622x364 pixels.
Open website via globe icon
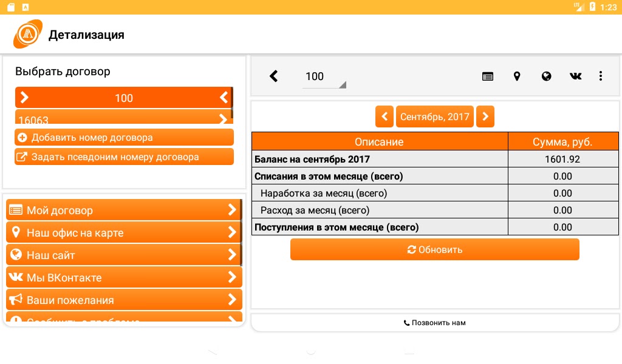546,76
